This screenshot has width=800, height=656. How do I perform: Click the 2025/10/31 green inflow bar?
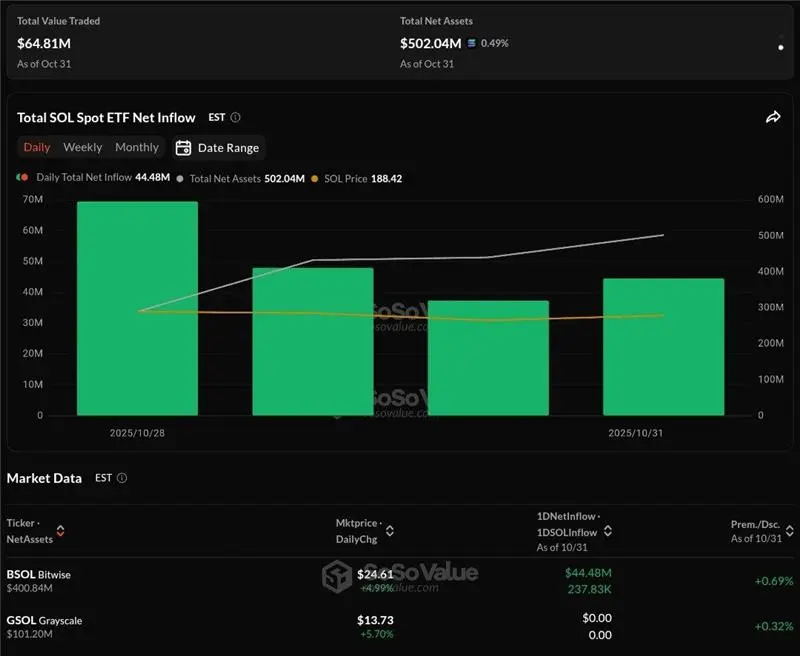coord(663,346)
